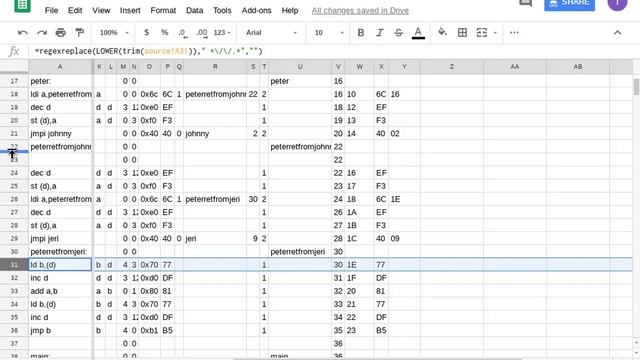Click 'add a,b' cell in row 33
The image size is (640, 360).
[x=60, y=291]
